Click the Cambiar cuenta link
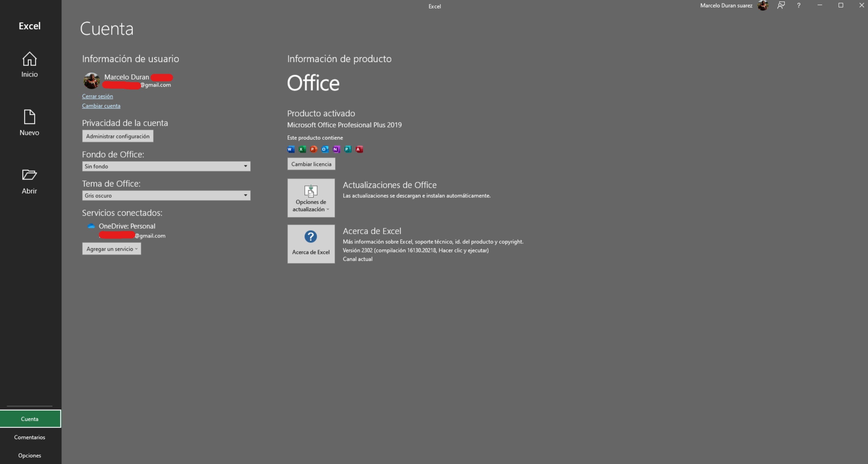The height and width of the screenshot is (464, 868). coord(101,106)
